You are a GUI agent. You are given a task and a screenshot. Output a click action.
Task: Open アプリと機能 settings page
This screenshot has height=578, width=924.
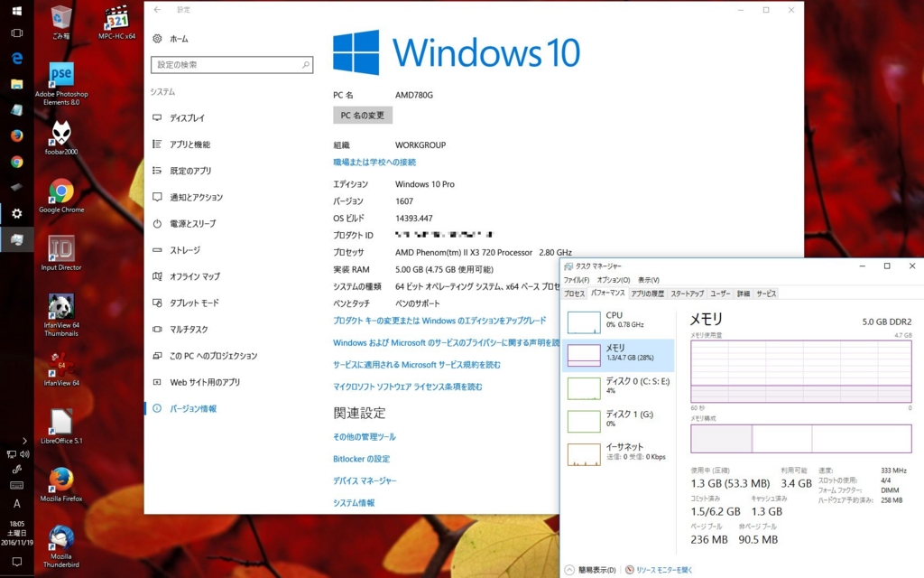click(232, 144)
